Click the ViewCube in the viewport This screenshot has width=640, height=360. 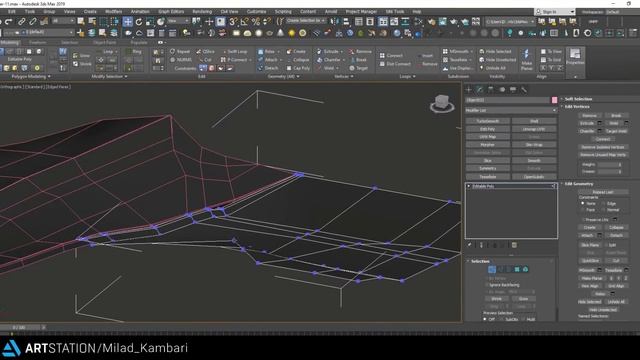click(442, 103)
